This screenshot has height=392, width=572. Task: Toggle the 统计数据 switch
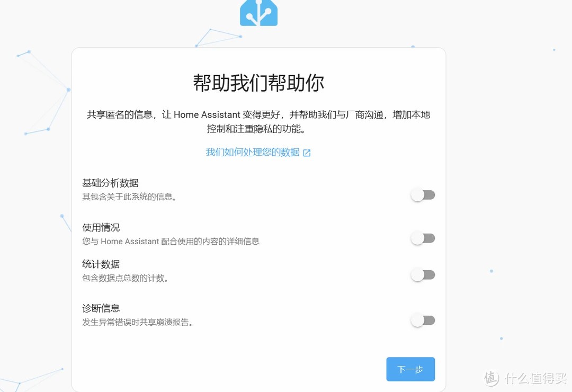[x=423, y=275]
